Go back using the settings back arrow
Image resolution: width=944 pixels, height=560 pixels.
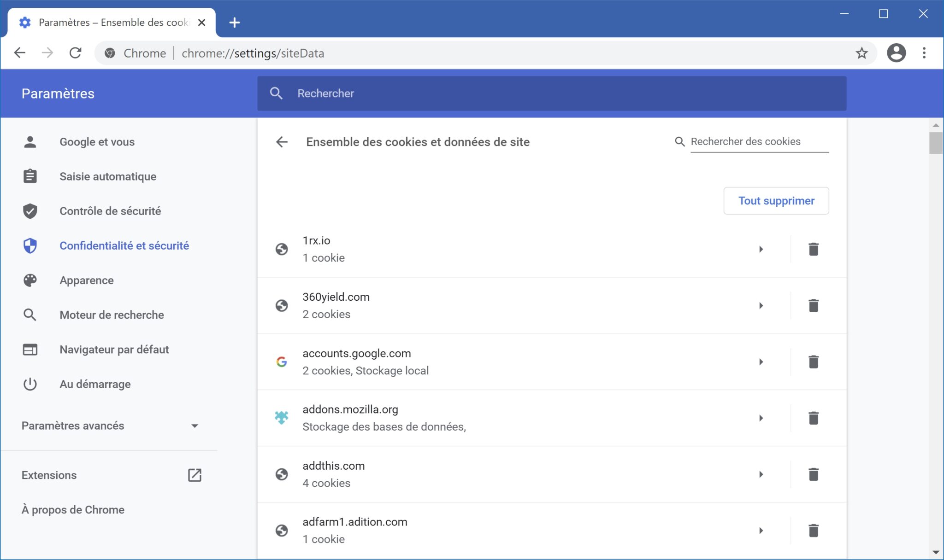pyautogui.click(x=282, y=142)
